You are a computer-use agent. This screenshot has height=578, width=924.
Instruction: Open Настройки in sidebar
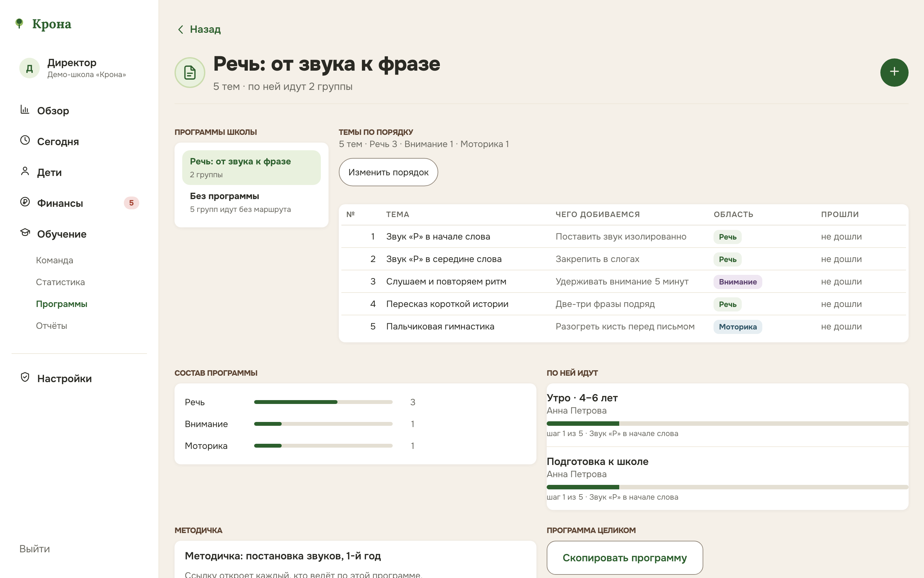pyautogui.click(x=79, y=379)
